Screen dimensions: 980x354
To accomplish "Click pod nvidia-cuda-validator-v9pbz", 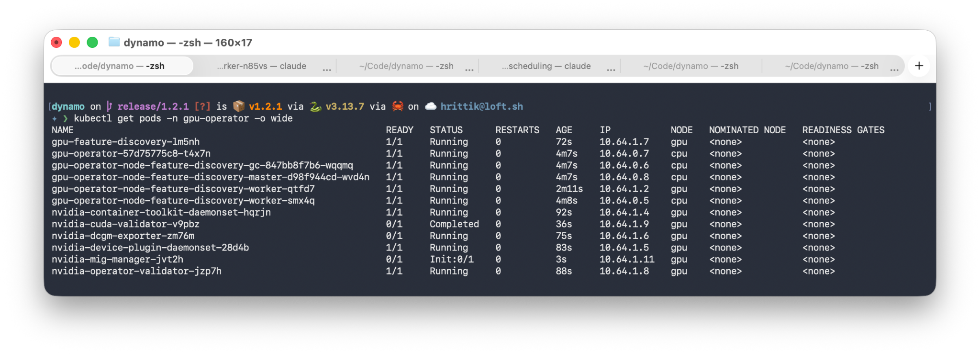I will pos(125,224).
